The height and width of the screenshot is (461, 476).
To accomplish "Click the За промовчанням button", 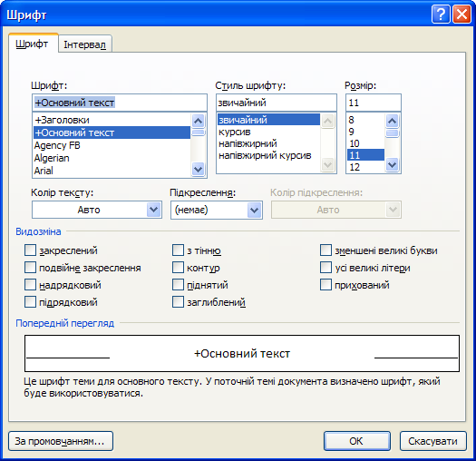I will [x=61, y=441].
